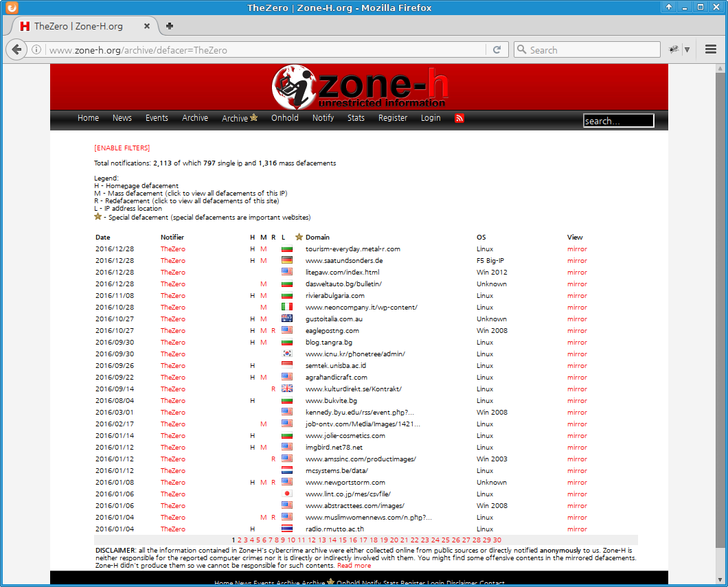Open the Firefox hamburger menu
Image resolution: width=728 pixels, height=587 pixels.
[x=710, y=49]
